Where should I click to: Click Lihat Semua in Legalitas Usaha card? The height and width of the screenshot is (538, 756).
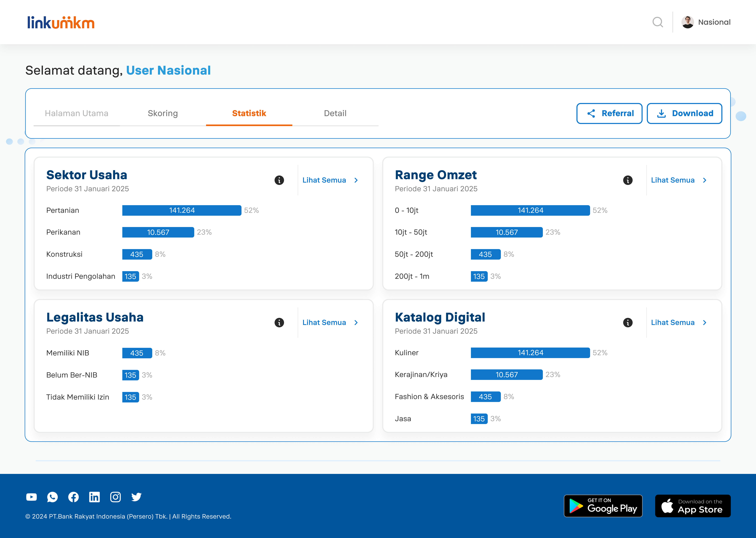[x=330, y=323]
